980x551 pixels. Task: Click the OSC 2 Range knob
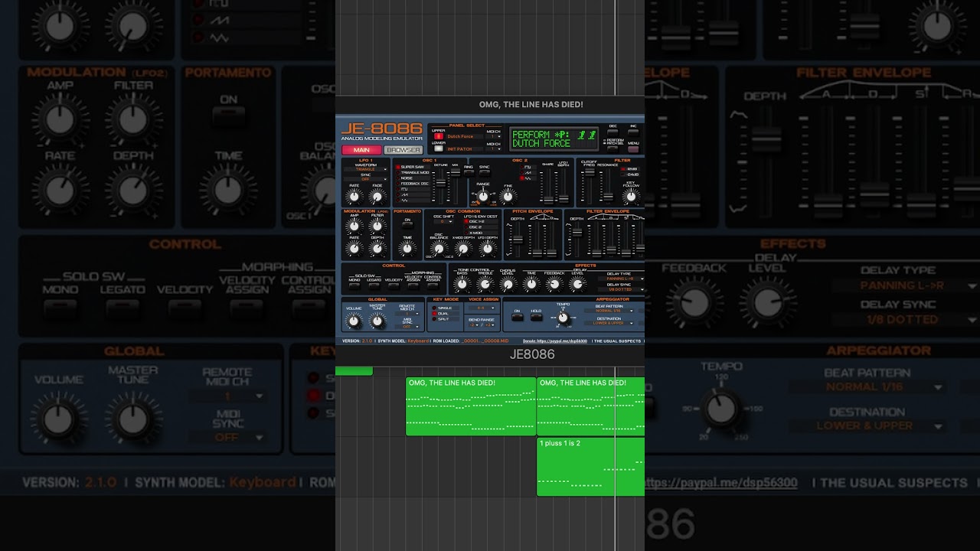[483, 197]
